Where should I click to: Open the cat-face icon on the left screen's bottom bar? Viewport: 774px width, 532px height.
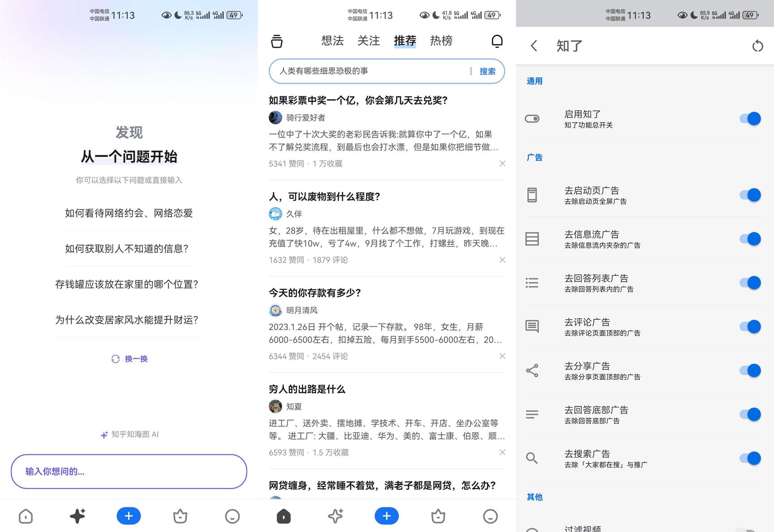[x=180, y=516]
